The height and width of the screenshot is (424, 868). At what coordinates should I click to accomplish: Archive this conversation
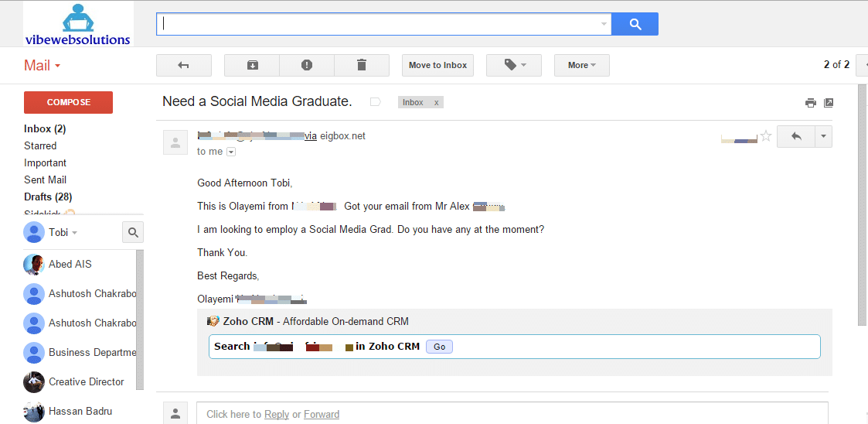[x=252, y=65]
